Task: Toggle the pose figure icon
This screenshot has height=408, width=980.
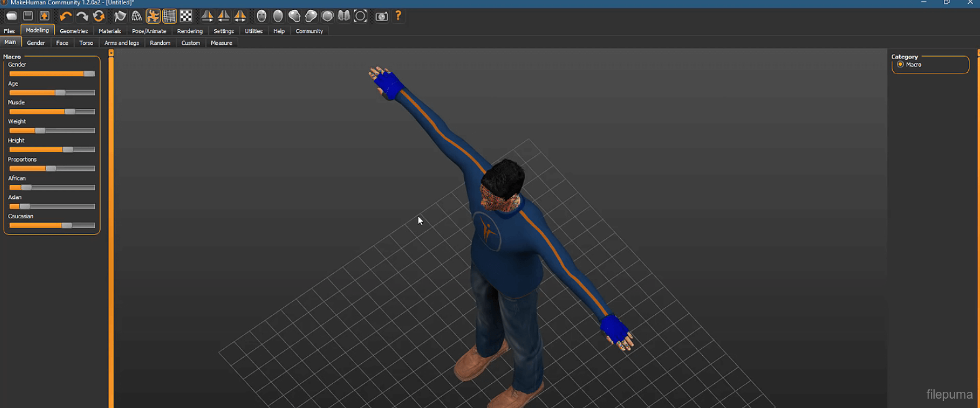Action: click(153, 16)
